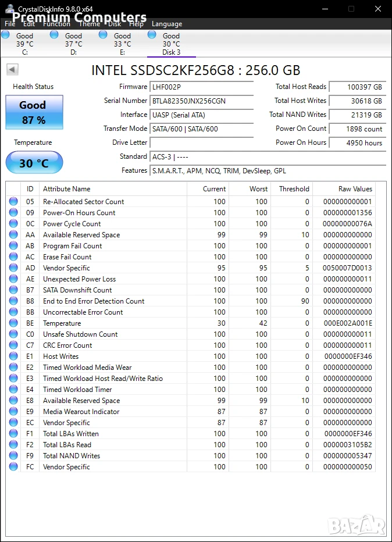Click the Transfer Mode field
392x542 pixels.
click(x=202, y=129)
